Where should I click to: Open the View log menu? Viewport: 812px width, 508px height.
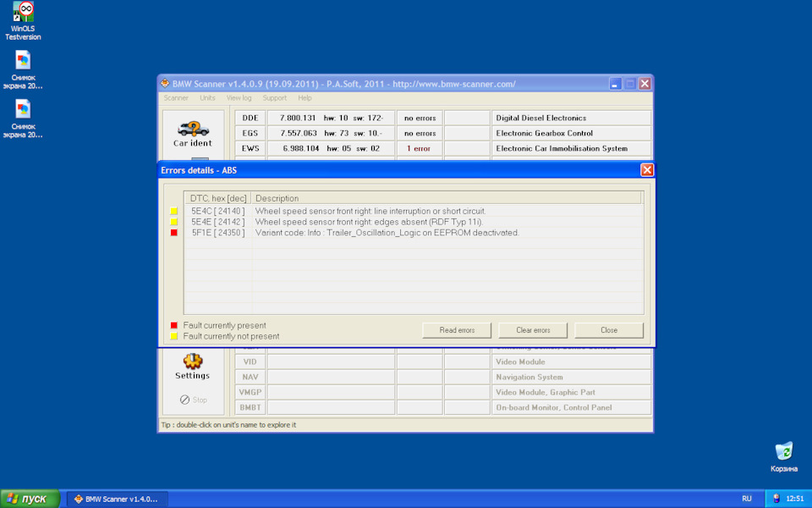(239, 98)
